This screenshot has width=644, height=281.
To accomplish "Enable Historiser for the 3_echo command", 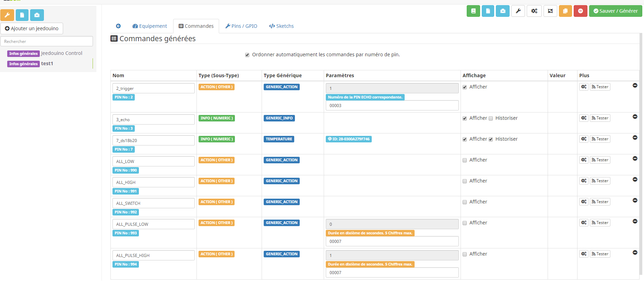I will coord(491,118).
